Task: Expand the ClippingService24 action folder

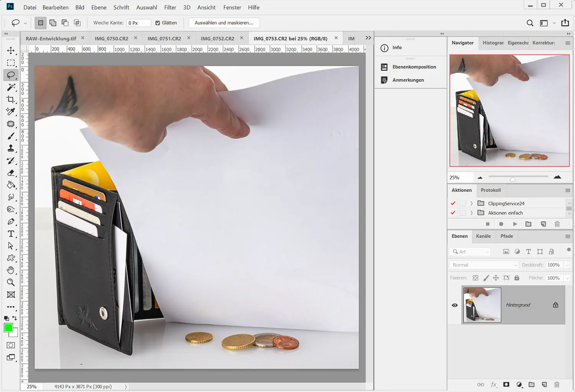Action: point(472,203)
